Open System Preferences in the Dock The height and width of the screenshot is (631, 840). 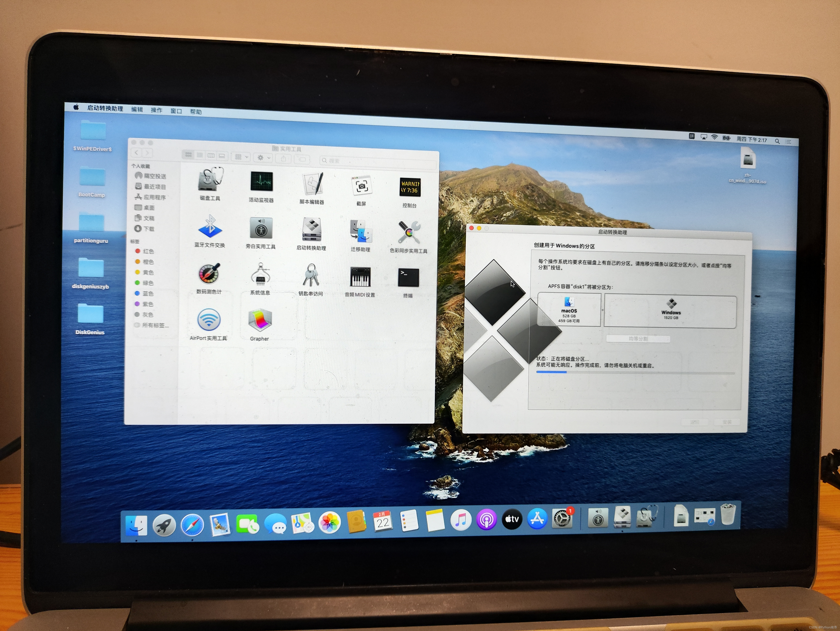click(563, 518)
